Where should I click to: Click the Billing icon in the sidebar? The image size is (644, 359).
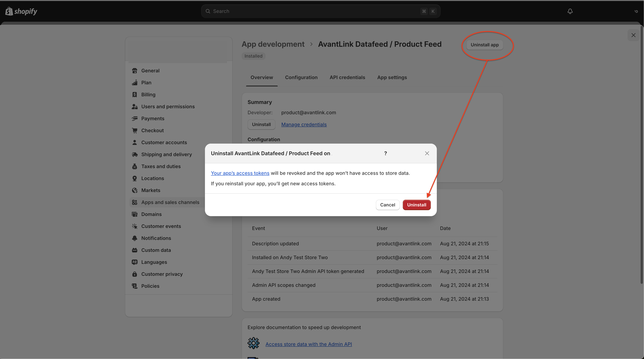tap(134, 94)
